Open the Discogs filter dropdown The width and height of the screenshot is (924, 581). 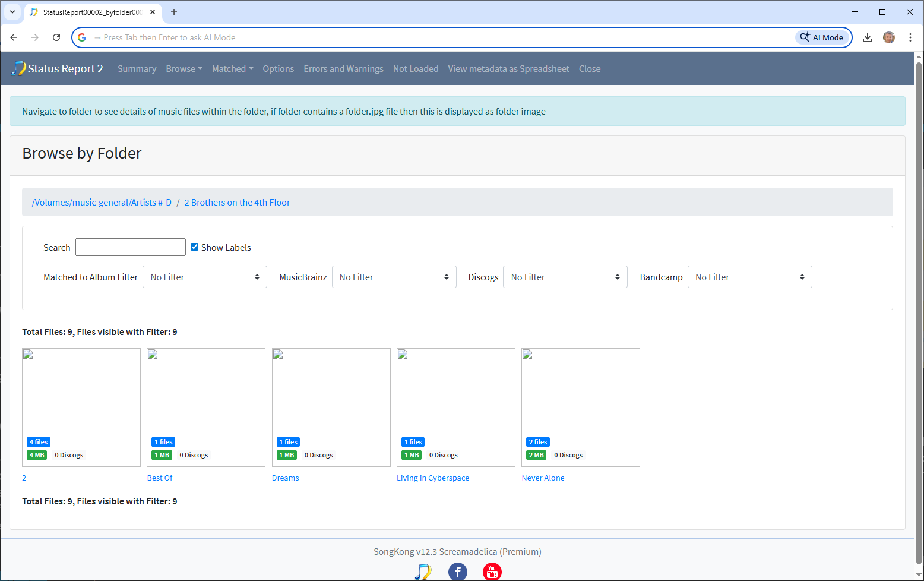click(x=565, y=277)
